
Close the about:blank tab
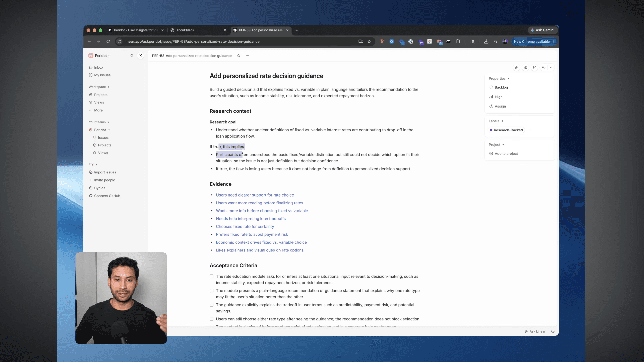click(x=225, y=30)
